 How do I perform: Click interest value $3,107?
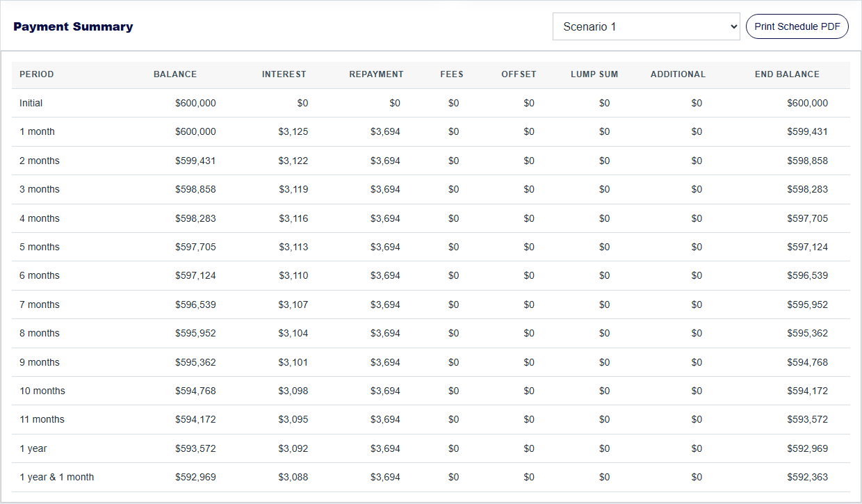(x=293, y=304)
